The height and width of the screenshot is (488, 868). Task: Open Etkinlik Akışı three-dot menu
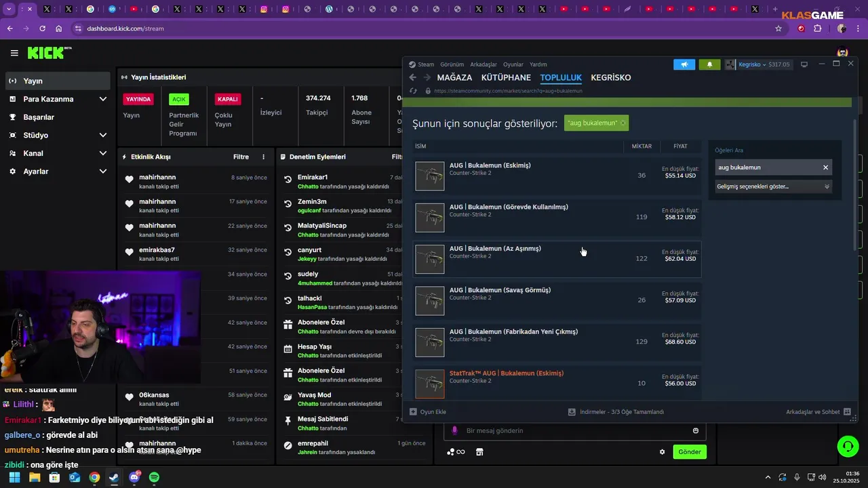click(264, 157)
